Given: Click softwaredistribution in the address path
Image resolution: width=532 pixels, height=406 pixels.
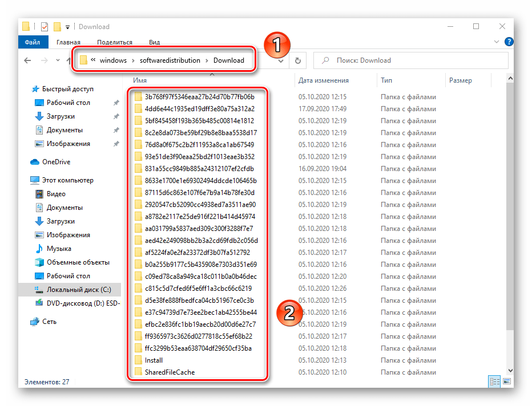Looking at the screenshot, I should [x=170, y=60].
